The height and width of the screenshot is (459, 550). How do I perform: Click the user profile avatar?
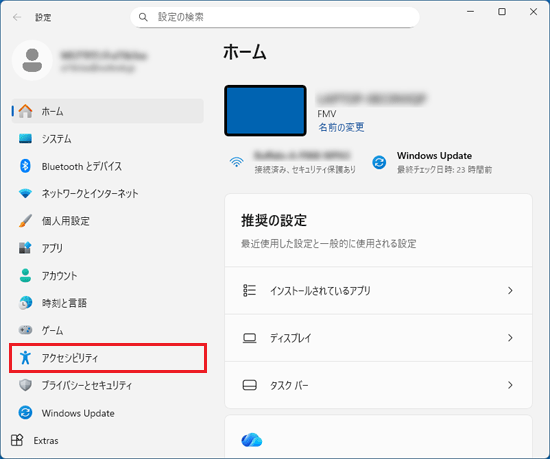32,60
